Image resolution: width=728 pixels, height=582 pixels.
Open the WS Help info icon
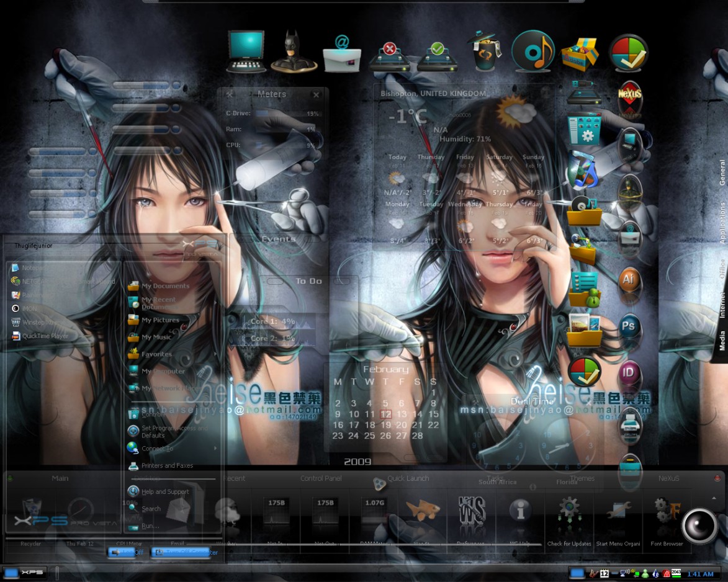[x=521, y=511]
